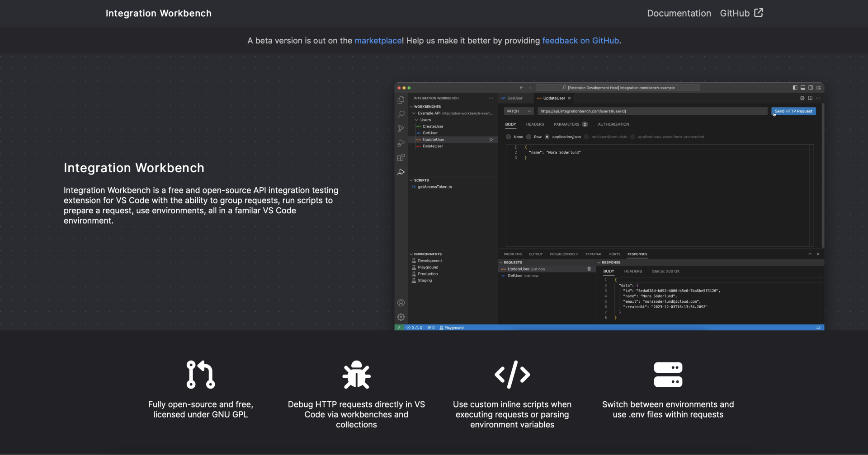
Task: Click the ports status bar item
Action: 431,328
